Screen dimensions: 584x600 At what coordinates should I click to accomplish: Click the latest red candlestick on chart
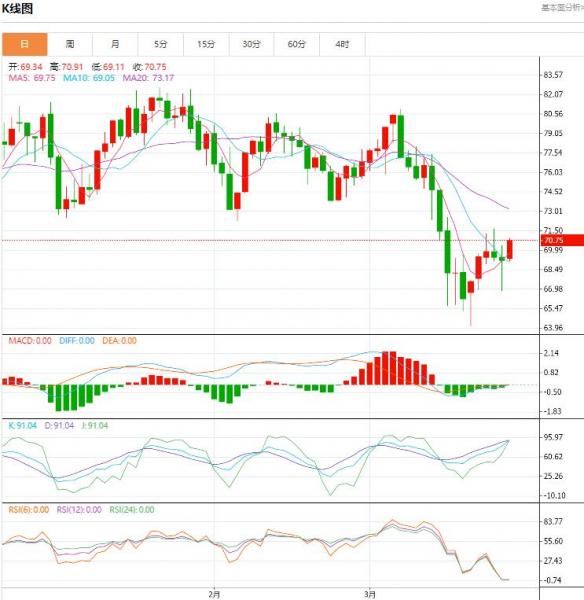(510, 249)
